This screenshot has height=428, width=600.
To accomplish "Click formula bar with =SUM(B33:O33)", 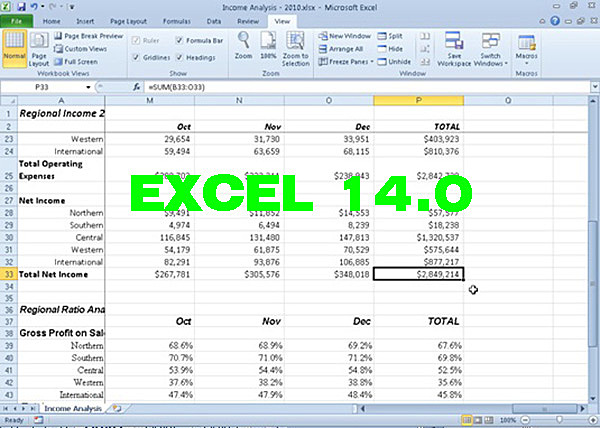I will tap(367, 87).
